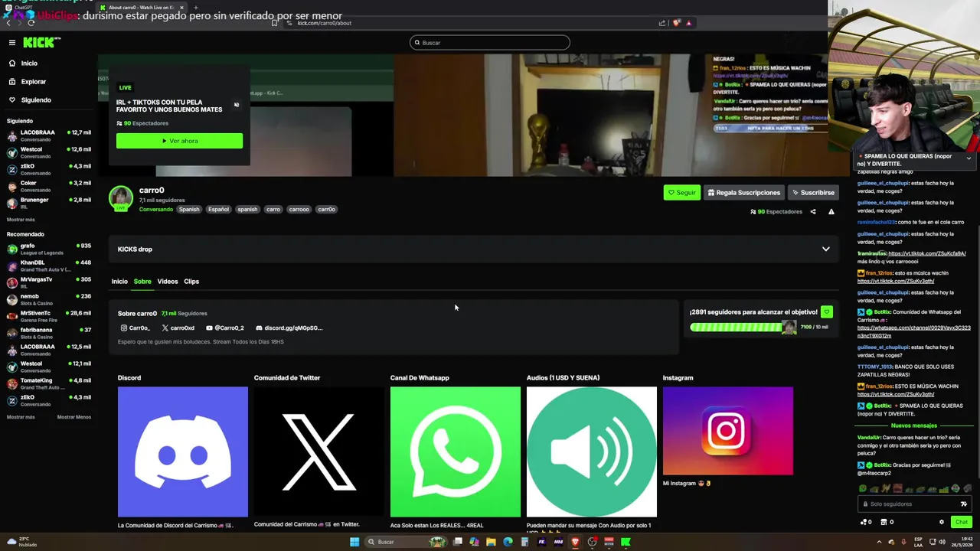Open the Clips tab
This screenshot has height=551, width=980.
tap(191, 282)
